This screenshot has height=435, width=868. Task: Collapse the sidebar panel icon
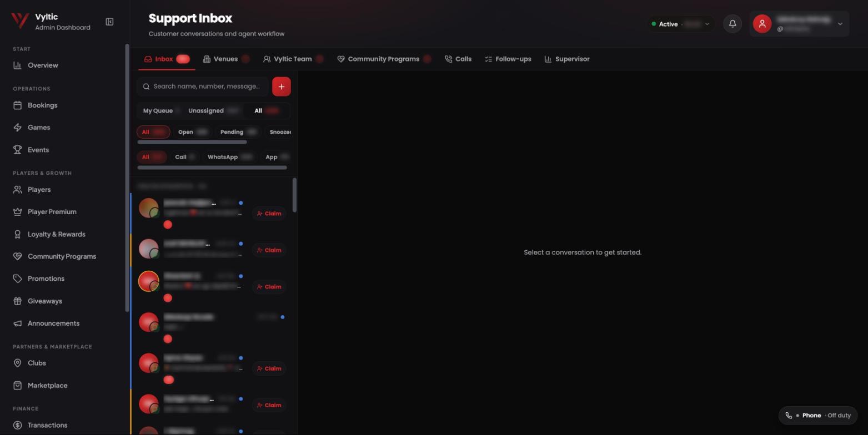109,22
